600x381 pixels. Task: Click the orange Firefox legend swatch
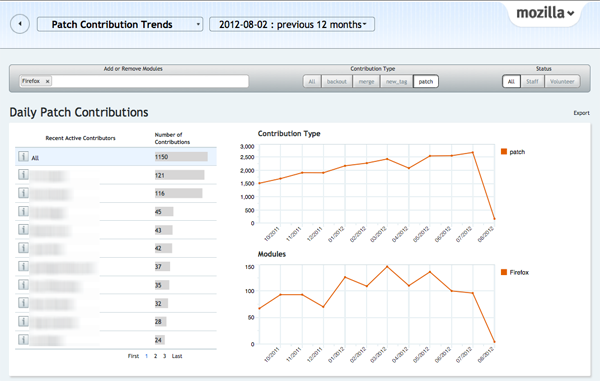[x=504, y=272]
